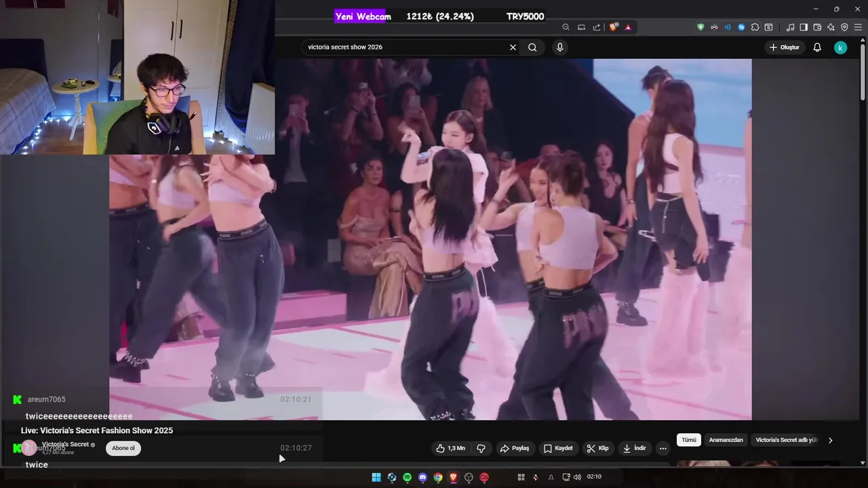Open the extensions puzzle menu
The image size is (868, 488).
[x=755, y=27]
